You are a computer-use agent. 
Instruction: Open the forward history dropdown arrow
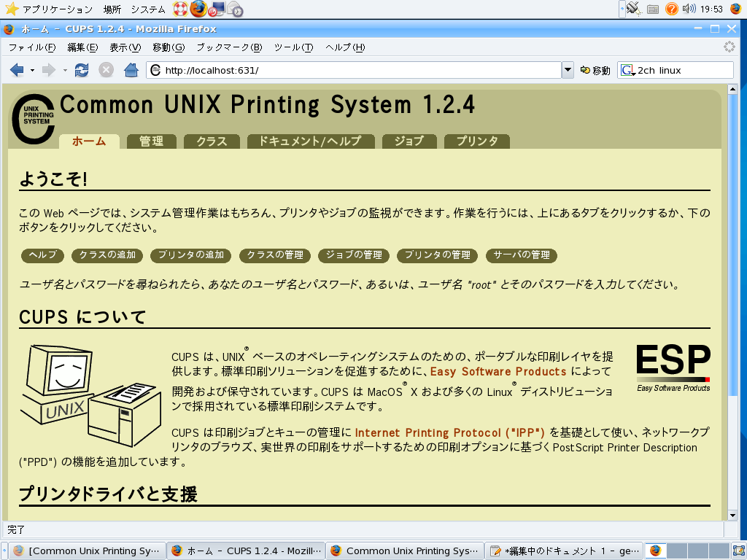pyautogui.click(x=65, y=71)
